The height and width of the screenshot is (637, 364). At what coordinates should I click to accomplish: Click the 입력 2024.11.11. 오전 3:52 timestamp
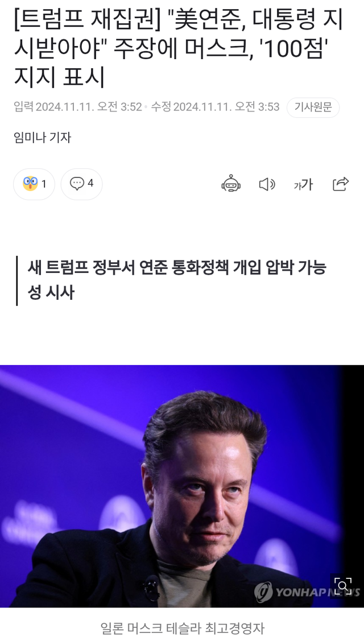point(77,107)
